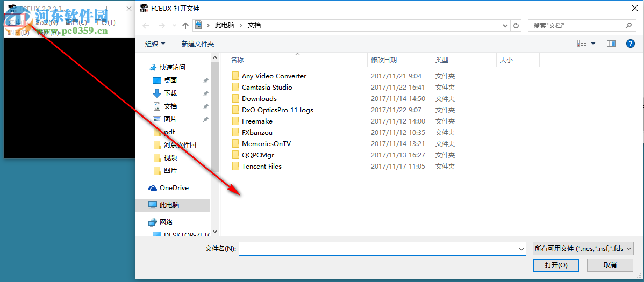Image resolution: width=644 pixels, height=282 pixels.
Task: Open the 所有可用文件 file type dropdown
Action: 583,248
